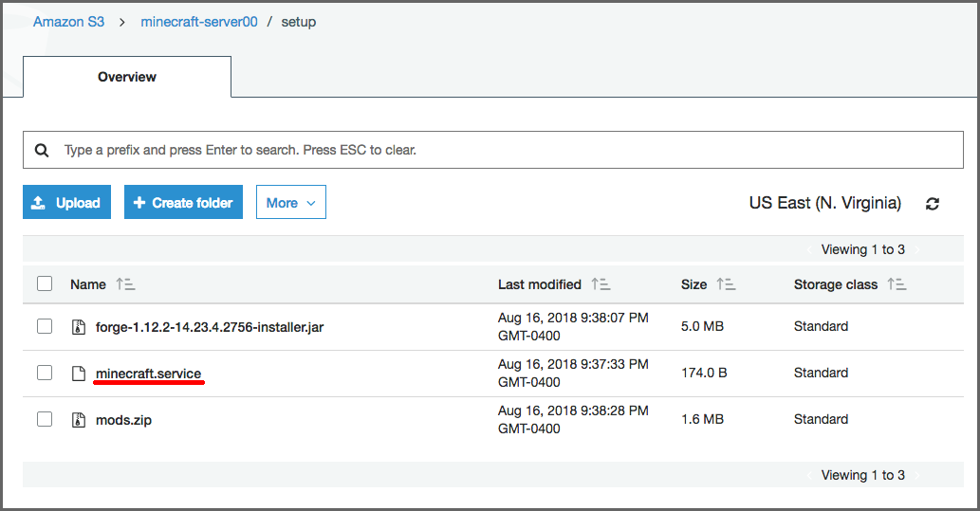The height and width of the screenshot is (511, 980).
Task: Click the Last modified sort icon
Action: coord(601,284)
